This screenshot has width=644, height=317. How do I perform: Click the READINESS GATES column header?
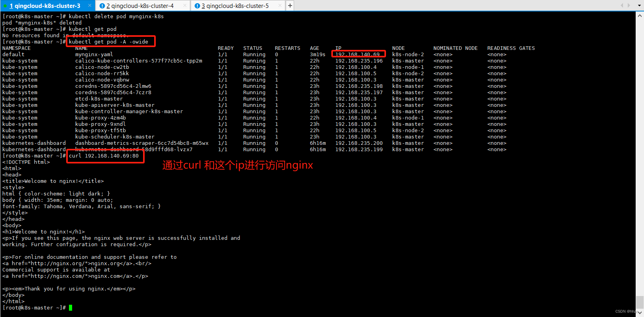511,48
